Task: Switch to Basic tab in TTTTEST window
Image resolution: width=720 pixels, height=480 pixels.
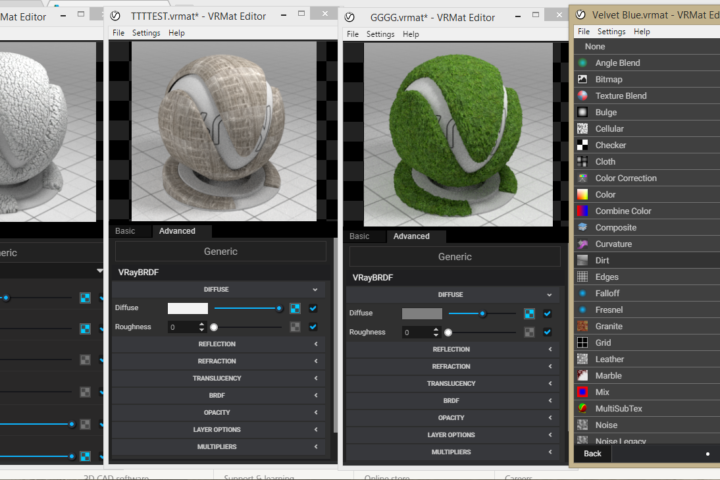Action: pyautogui.click(x=125, y=231)
